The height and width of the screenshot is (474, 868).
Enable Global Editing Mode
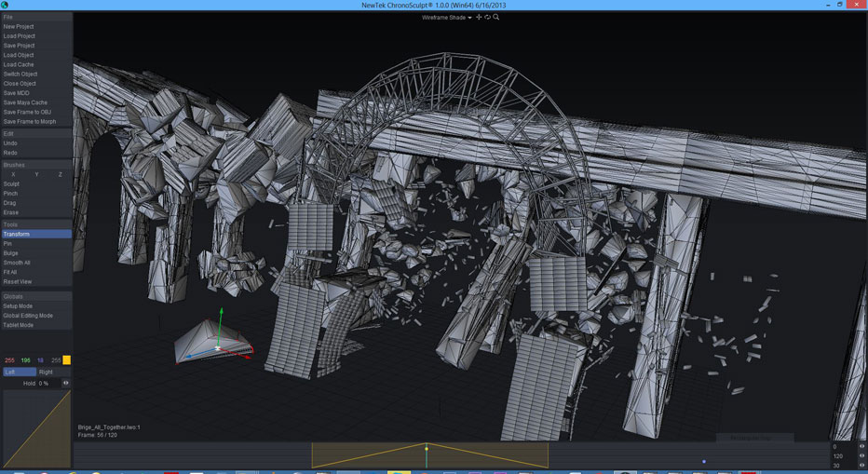(28, 316)
